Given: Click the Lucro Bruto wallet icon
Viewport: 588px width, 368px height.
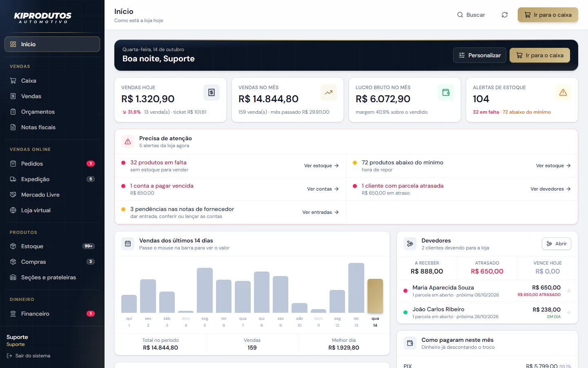Looking at the screenshot, I should click(x=446, y=92).
